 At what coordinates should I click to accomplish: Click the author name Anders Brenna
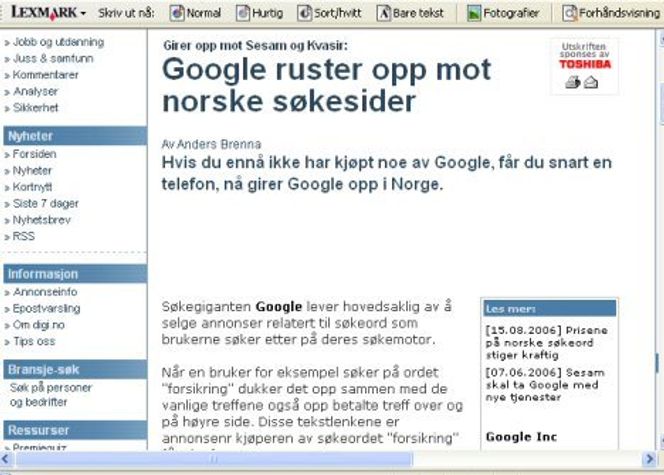(x=219, y=144)
